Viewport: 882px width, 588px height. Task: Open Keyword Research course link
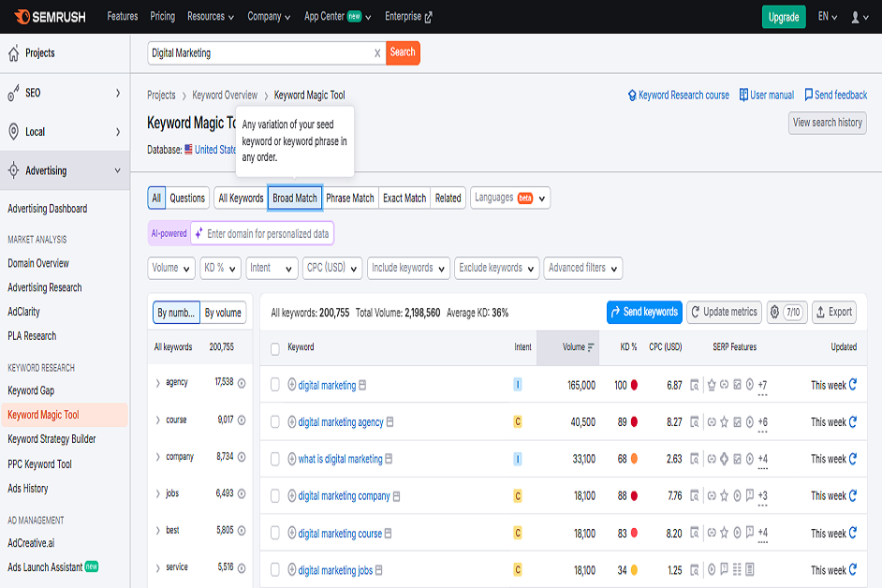(x=679, y=96)
